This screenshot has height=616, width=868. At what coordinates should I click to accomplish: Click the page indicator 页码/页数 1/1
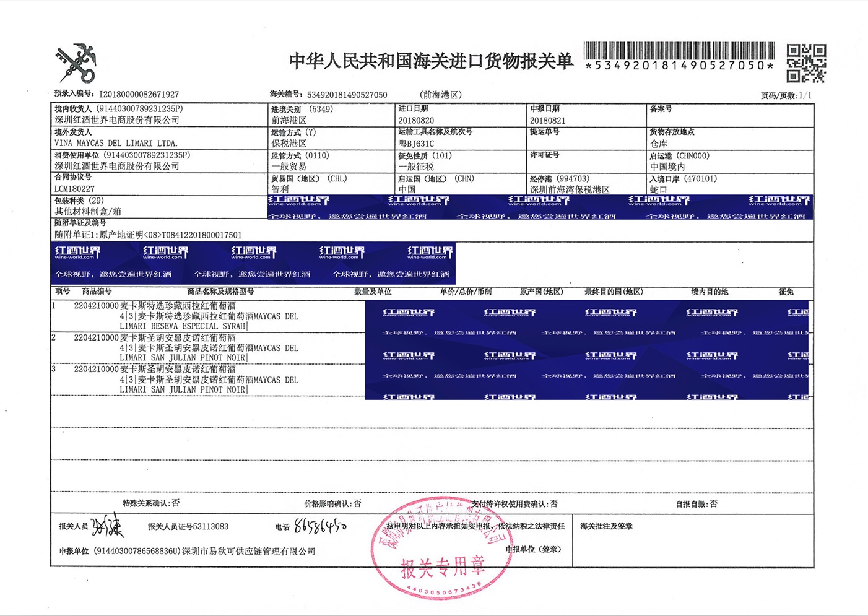click(x=786, y=95)
